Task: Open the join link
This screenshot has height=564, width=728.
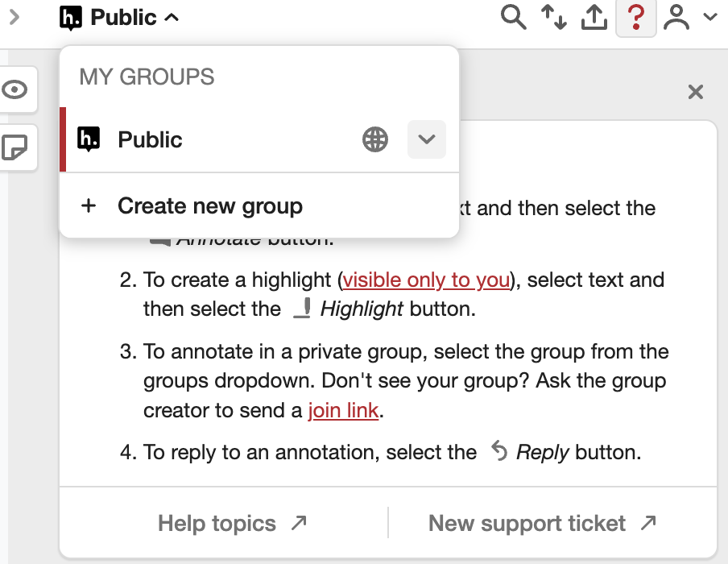Action: (343, 410)
